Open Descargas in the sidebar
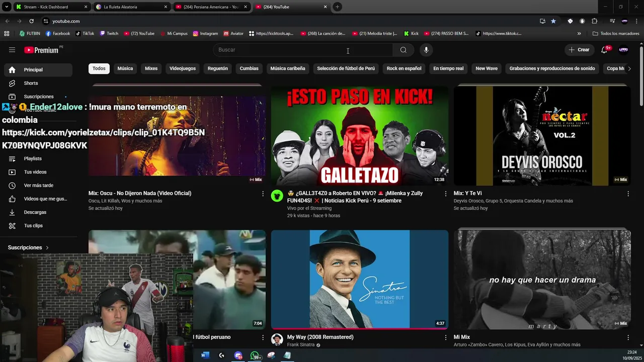The image size is (644, 362). (38, 212)
